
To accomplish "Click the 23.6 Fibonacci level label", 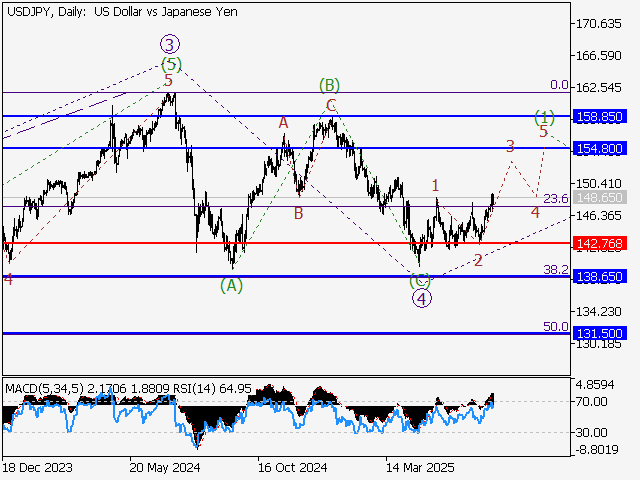I will point(557,199).
